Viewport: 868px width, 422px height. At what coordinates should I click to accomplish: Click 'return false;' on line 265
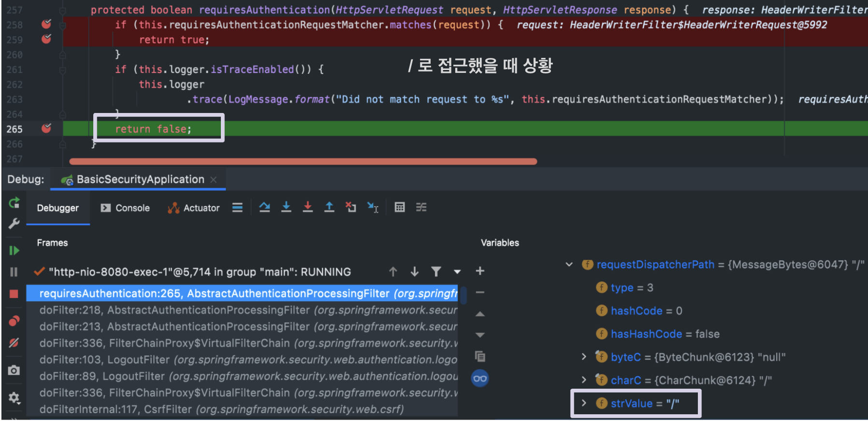153,129
